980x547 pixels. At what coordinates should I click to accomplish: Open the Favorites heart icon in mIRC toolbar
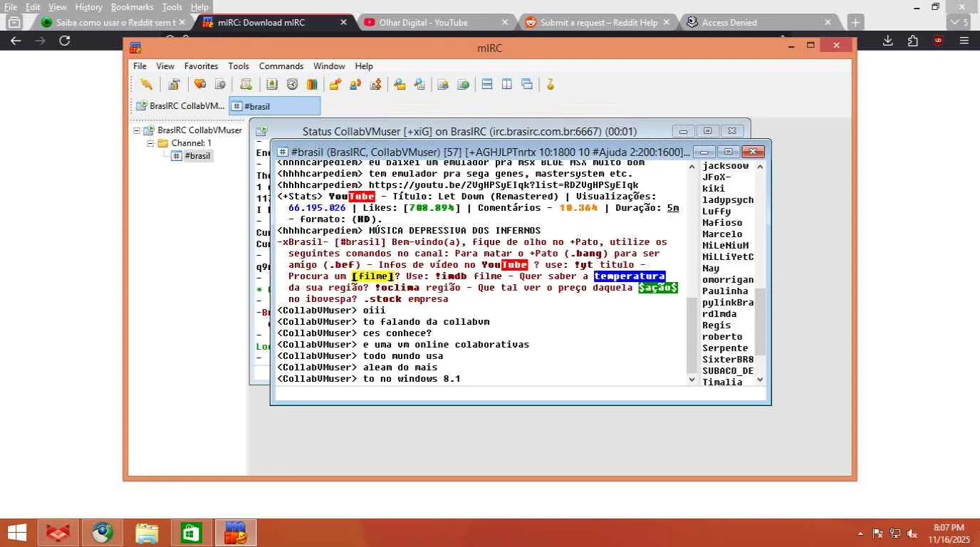click(200, 84)
